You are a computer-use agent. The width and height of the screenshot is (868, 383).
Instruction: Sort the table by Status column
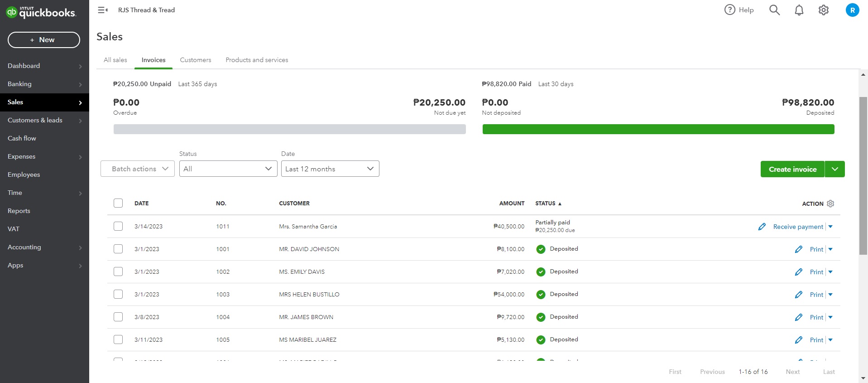pos(546,204)
